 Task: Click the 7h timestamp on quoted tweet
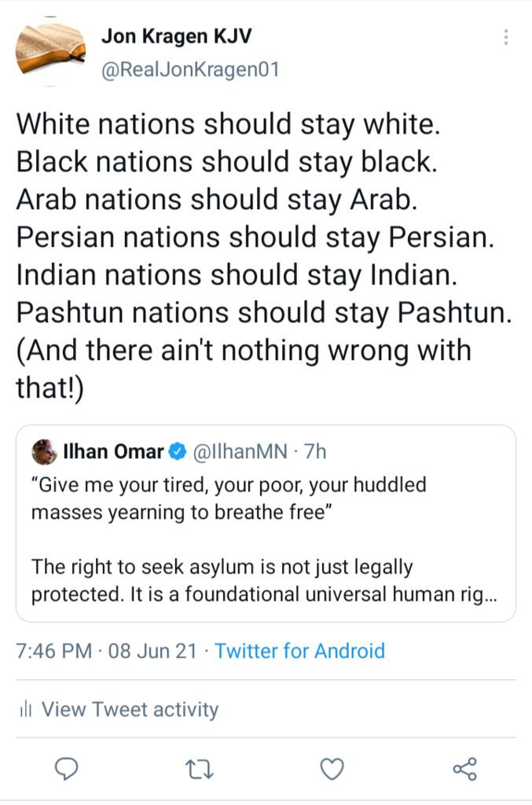(314, 452)
